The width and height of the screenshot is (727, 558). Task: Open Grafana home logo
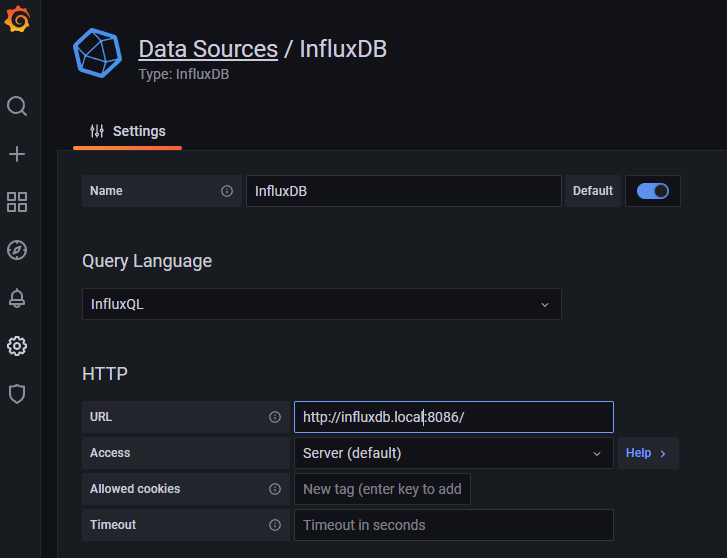point(17,19)
